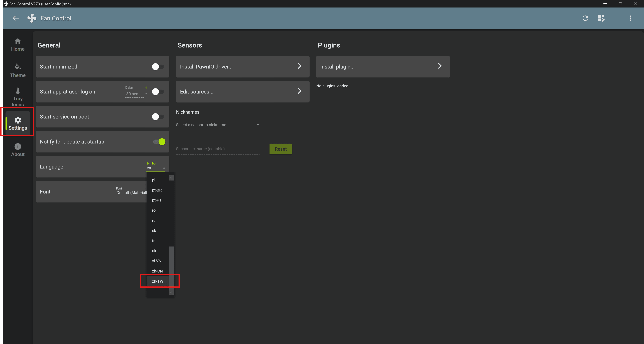Open Select a sensor to nickname dropdown

[217, 125]
